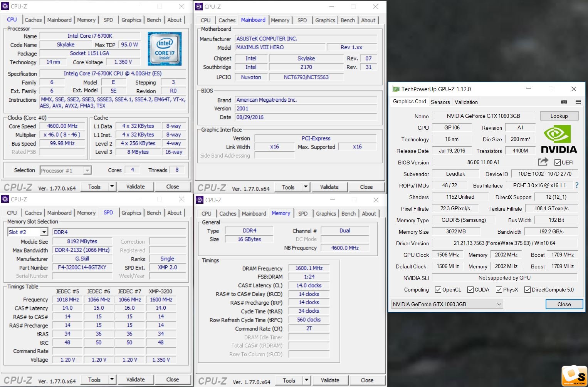Click the Bus Interface question mark icon

(577, 185)
